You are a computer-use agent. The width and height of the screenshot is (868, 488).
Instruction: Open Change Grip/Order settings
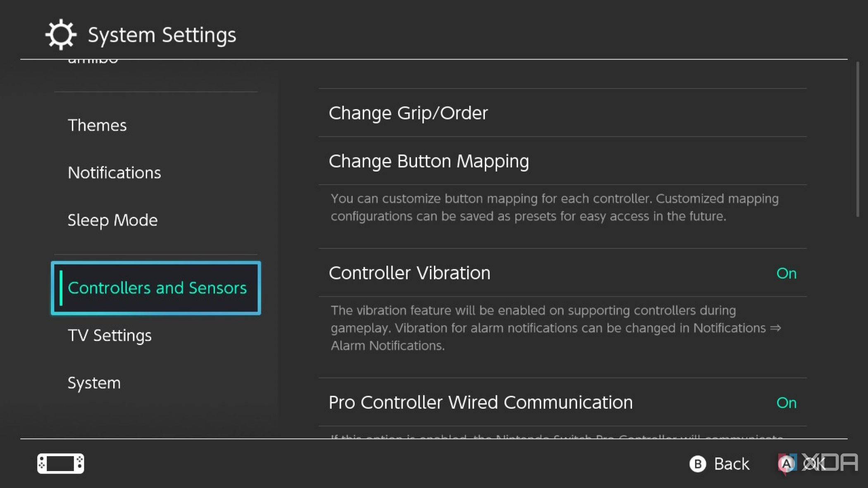(408, 113)
